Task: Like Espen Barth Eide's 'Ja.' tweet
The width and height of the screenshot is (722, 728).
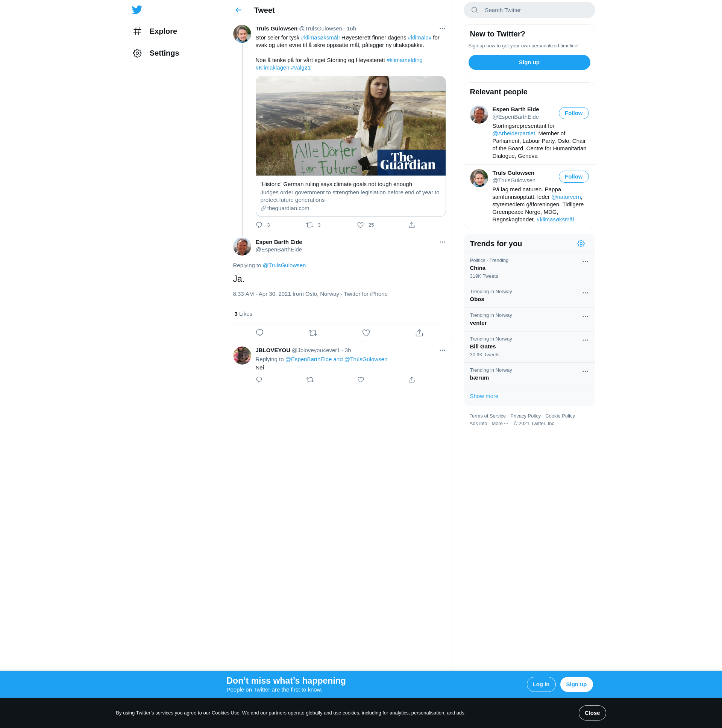Action: pos(366,333)
